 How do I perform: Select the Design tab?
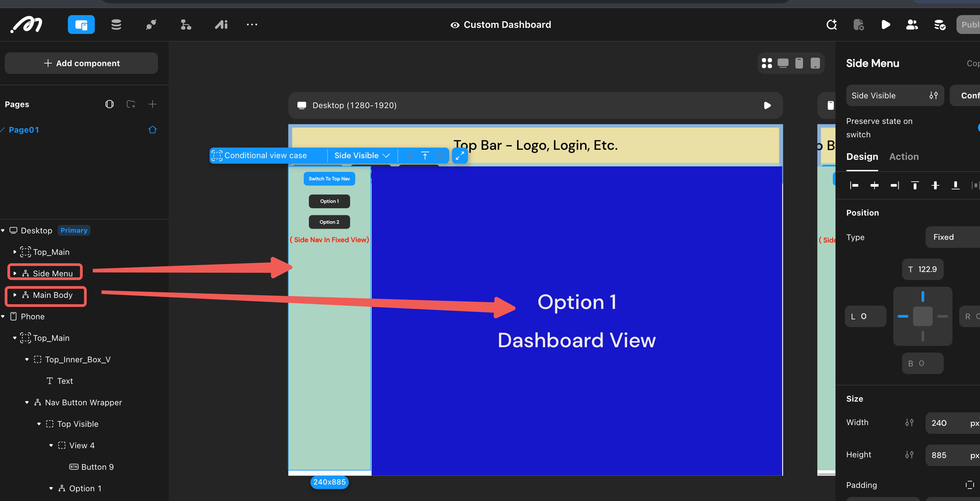click(x=862, y=156)
